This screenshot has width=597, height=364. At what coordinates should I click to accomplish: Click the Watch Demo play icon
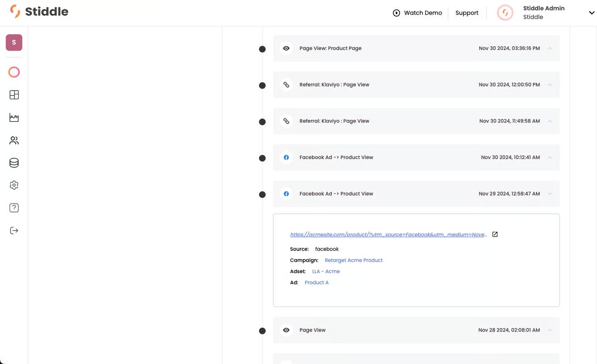[x=397, y=13]
